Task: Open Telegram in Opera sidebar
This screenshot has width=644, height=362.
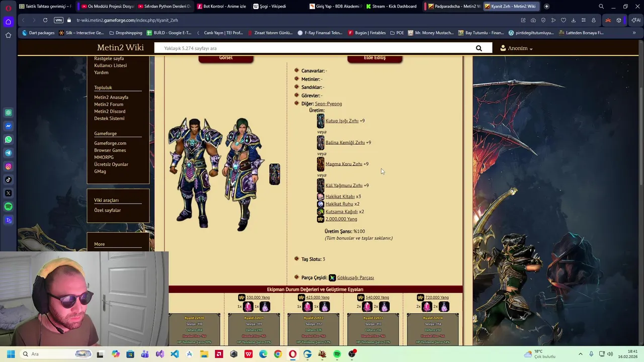Action: pos(9,153)
